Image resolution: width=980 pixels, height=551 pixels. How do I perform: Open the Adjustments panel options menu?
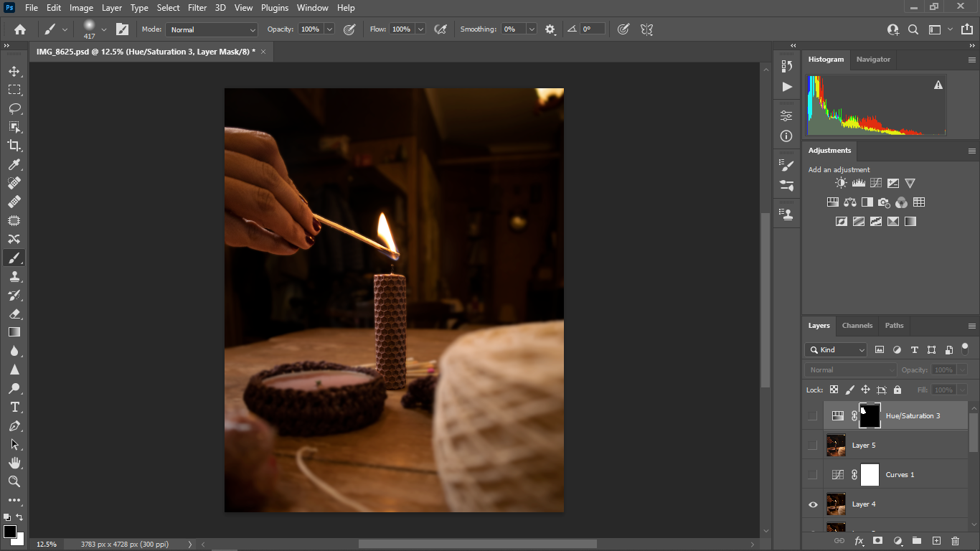tap(971, 151)
